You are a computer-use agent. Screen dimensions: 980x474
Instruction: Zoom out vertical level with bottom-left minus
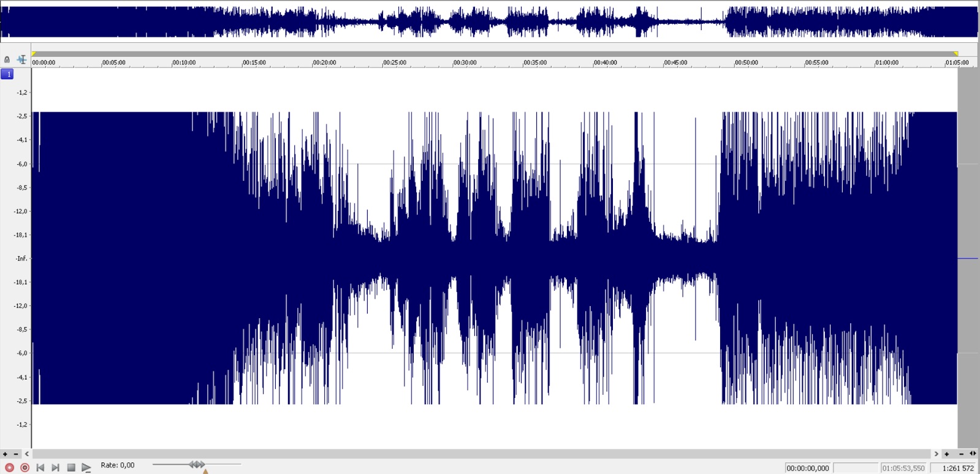16,454
